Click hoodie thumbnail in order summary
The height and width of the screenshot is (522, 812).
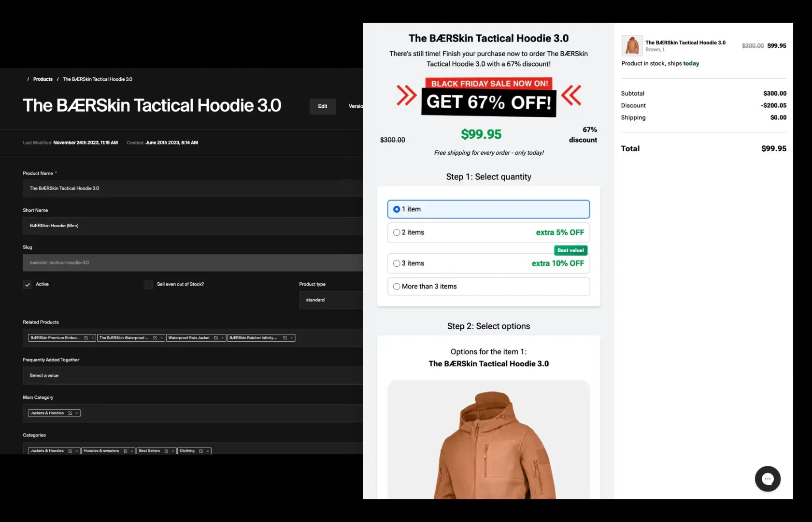click(x=632, y=45)
